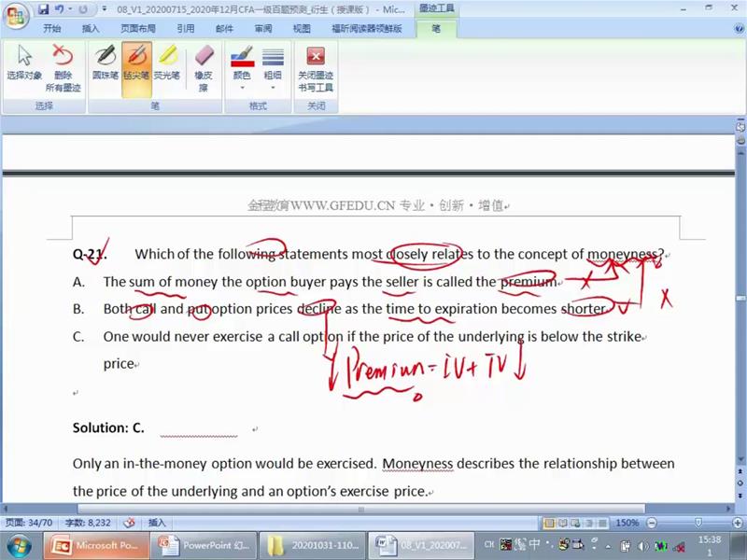The image size is (747, 560).
Task: Click the 页面: 34/70 page indicator
Action: [29, 523]
